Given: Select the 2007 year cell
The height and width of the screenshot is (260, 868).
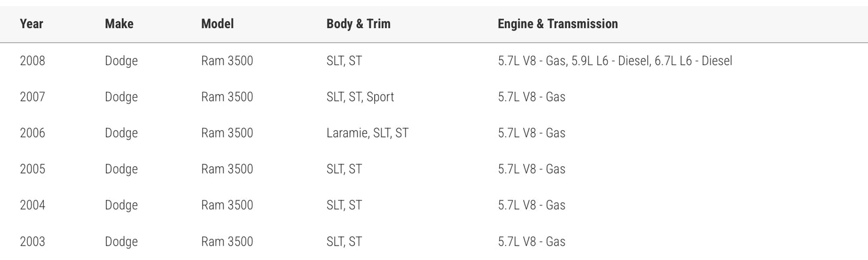Looking at the screenshot, I should pos(32,97).
